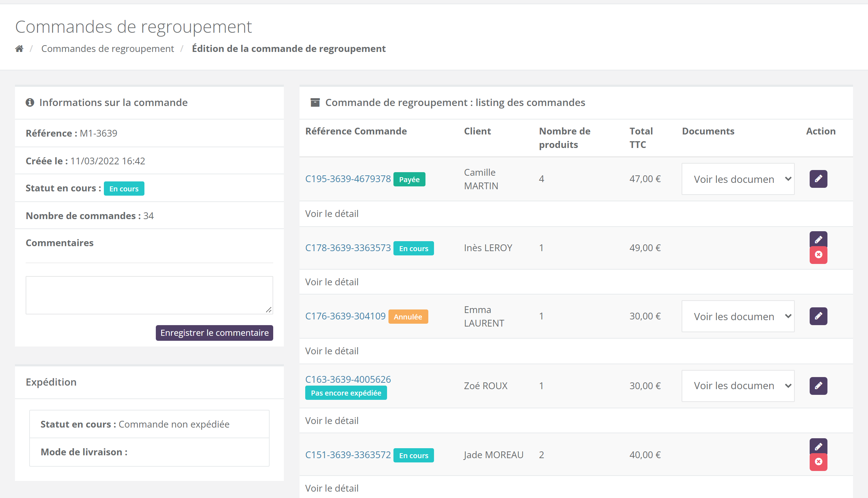Open documents dropdown for Camille MARTIN order
868x498 pixels.
coord(738,179)
